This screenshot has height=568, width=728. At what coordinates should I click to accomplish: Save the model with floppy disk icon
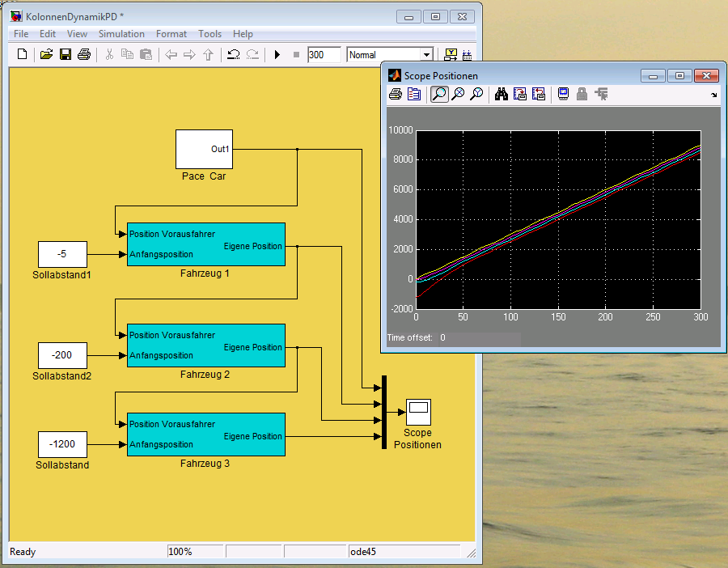click(x=65, y=55)
